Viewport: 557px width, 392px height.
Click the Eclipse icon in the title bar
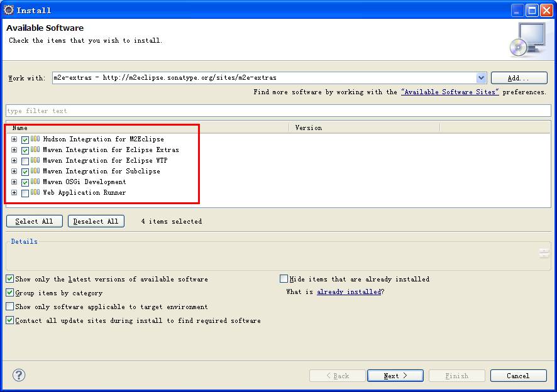(9, 10)
